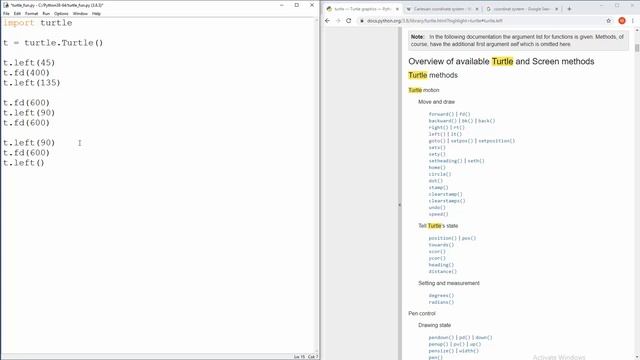Open the right() documentation link
This screenshot has width=640, height=360.
click(438, 127)
